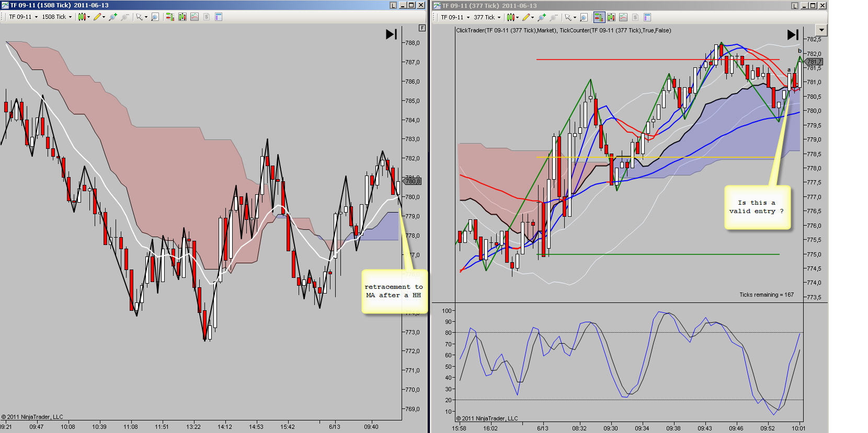
Task: Open chart style icon in 1508 Tick window
Action: pos(82,17)
